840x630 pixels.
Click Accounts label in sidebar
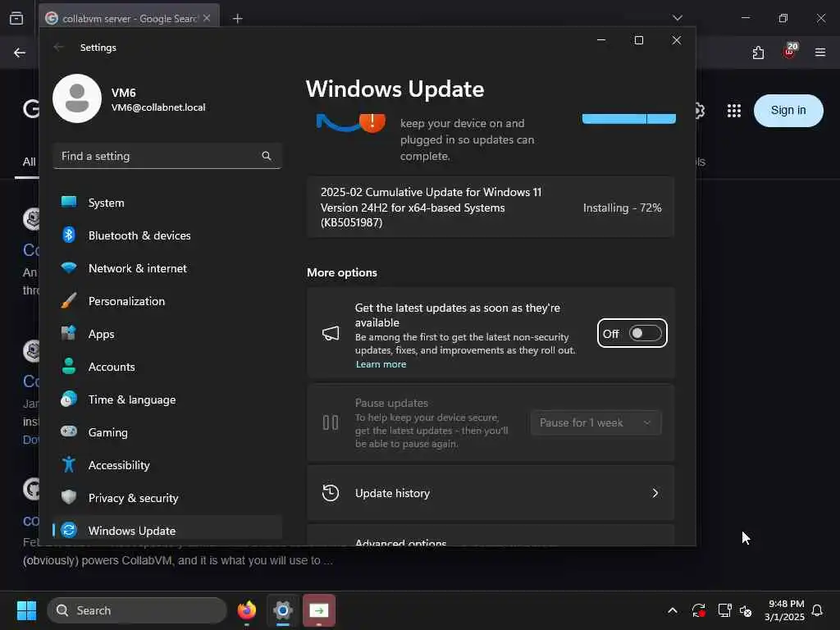[x=112, y=367]
